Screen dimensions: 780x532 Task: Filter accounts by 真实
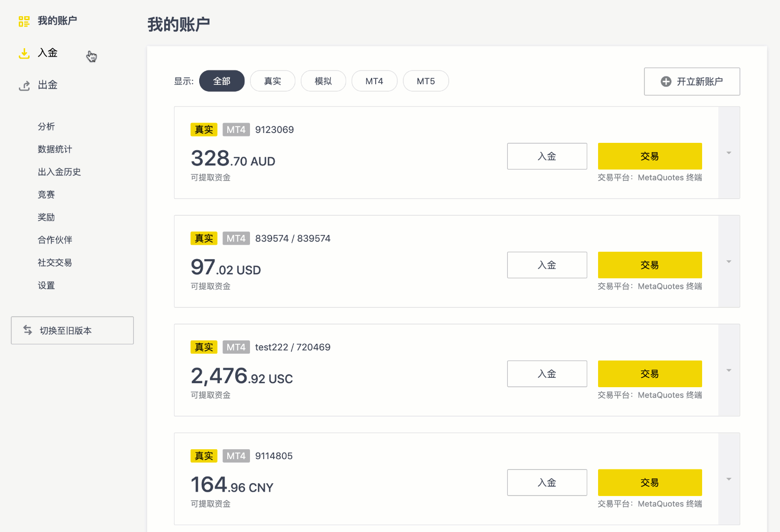pos(273,81)
